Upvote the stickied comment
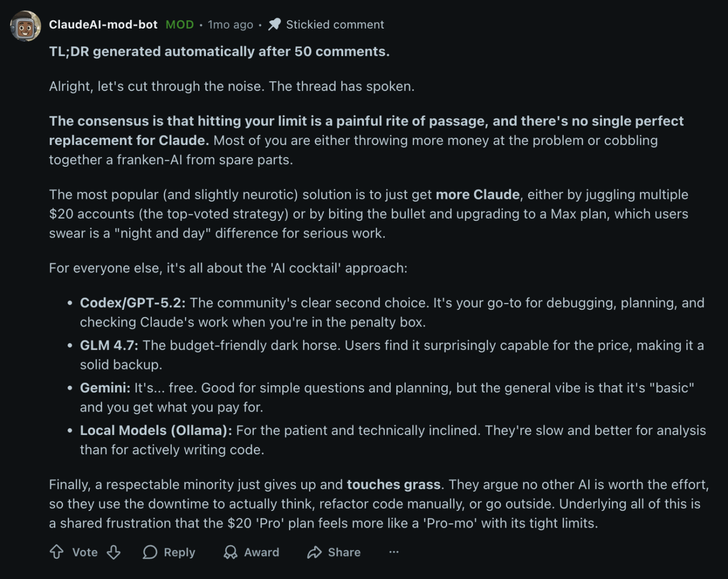The image size is (728, 579). [57, 552]
